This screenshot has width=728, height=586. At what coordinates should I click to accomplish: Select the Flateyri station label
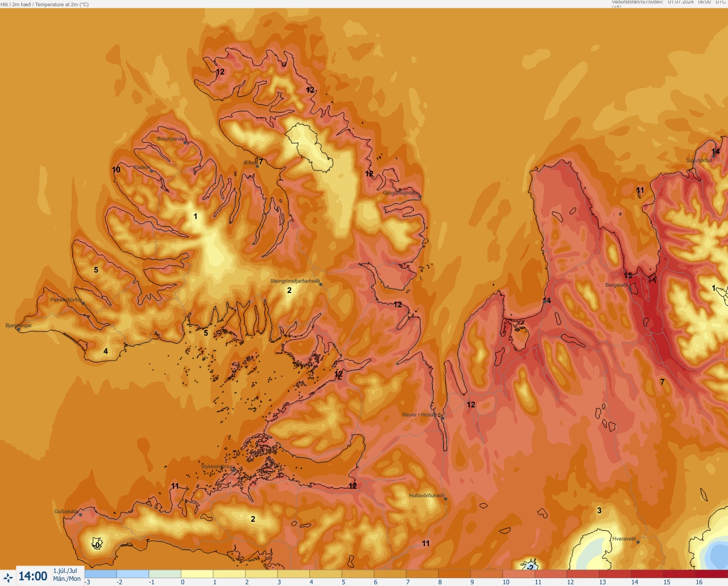[142, 167]
